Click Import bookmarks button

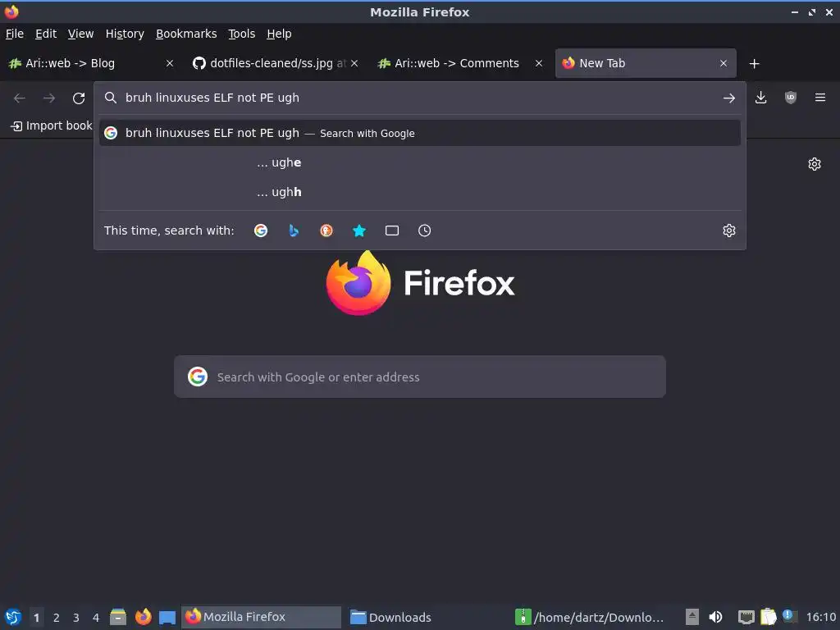pos(52,126)
